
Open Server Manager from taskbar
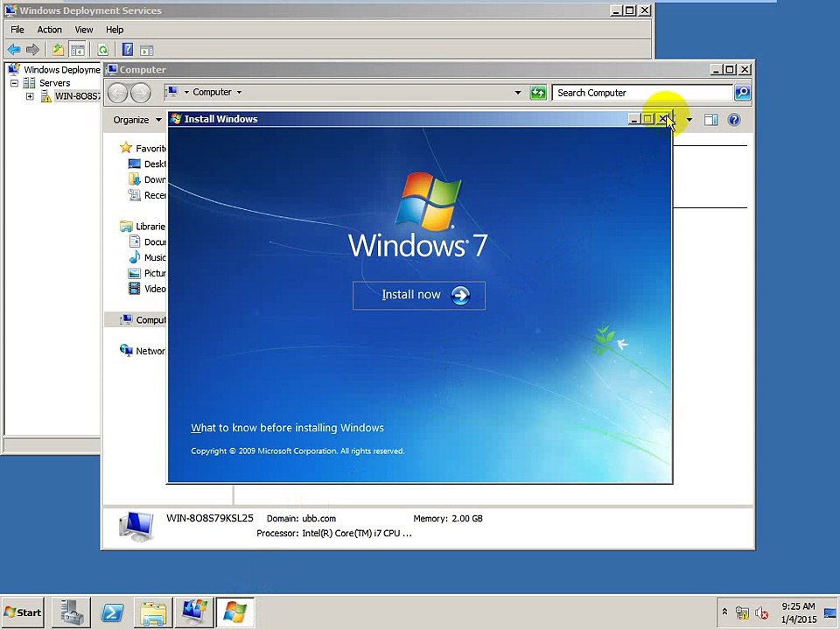pos(71,612)
